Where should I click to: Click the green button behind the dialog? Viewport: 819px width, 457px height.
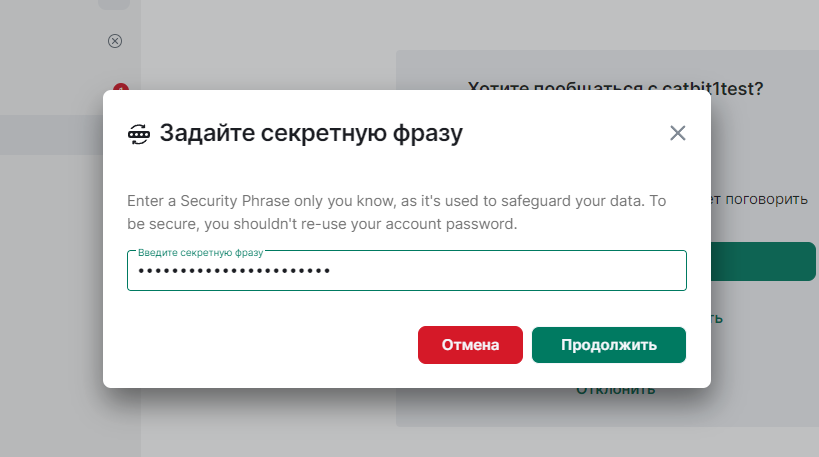click(x=763, y=261)
